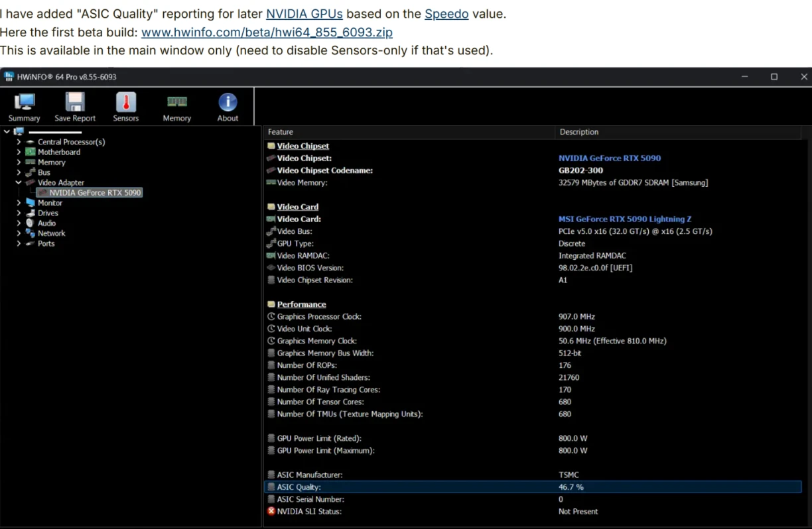Open the hwi64_855_6093.zip beta download link
The image size is (812, 529).
click(267, 32)
